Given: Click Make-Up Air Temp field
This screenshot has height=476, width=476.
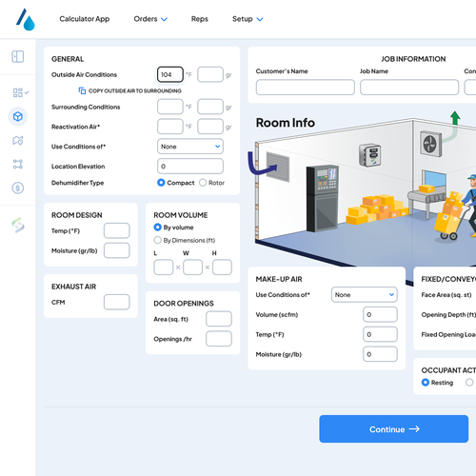Looking at the screenshot, I should click(x=380, y=334).
